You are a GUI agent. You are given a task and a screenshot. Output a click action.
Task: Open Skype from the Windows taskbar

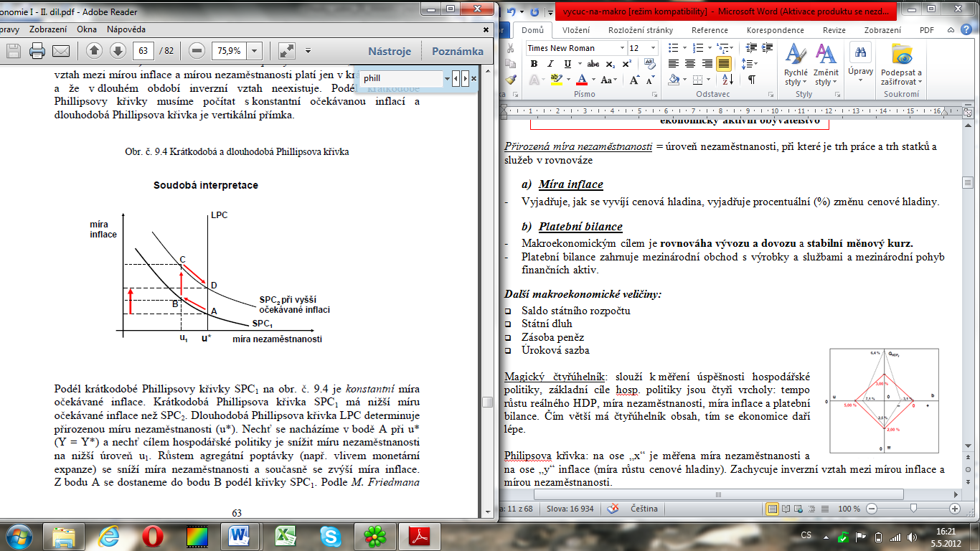(x=331, y=536)
